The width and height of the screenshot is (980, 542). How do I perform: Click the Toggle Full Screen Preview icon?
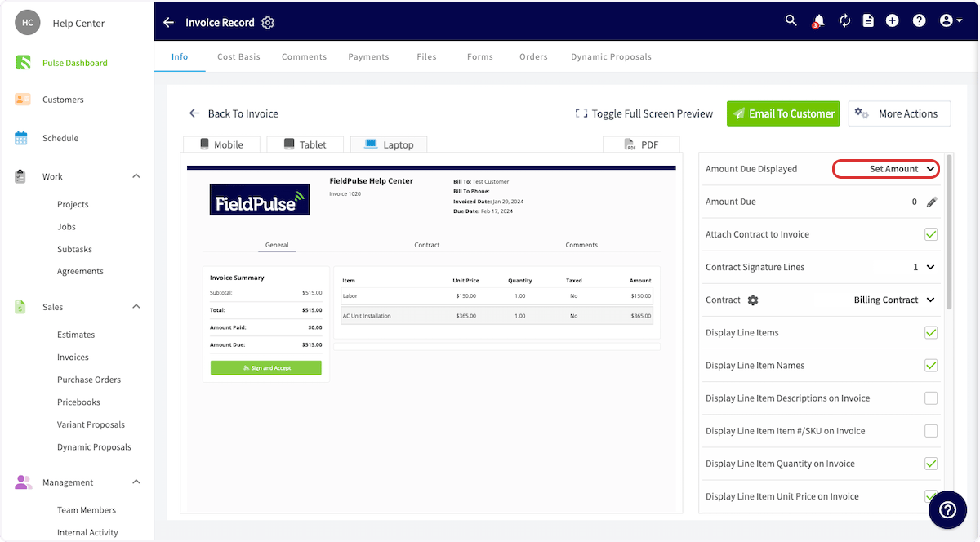(x=581, y=113)
